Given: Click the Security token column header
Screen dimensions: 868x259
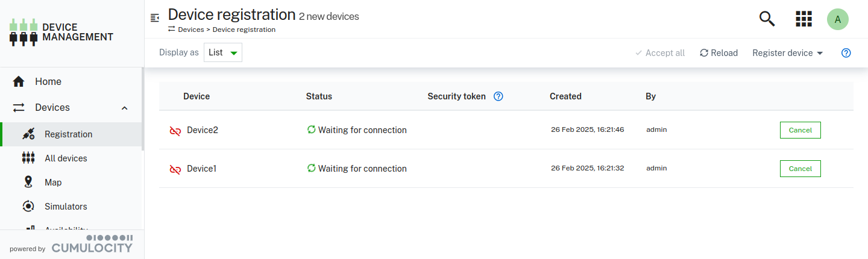Looking at the screenshot, I should point(456,96).
